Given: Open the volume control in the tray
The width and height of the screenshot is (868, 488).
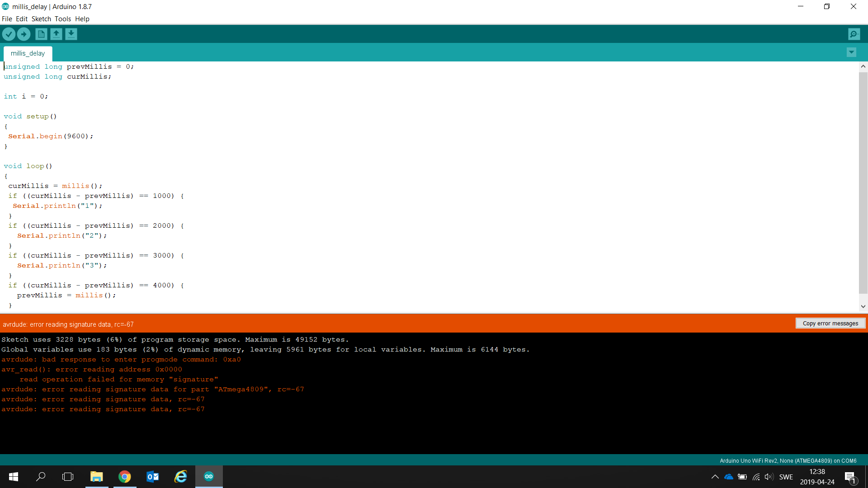Looking at the screenshot, I should [769, 477].
